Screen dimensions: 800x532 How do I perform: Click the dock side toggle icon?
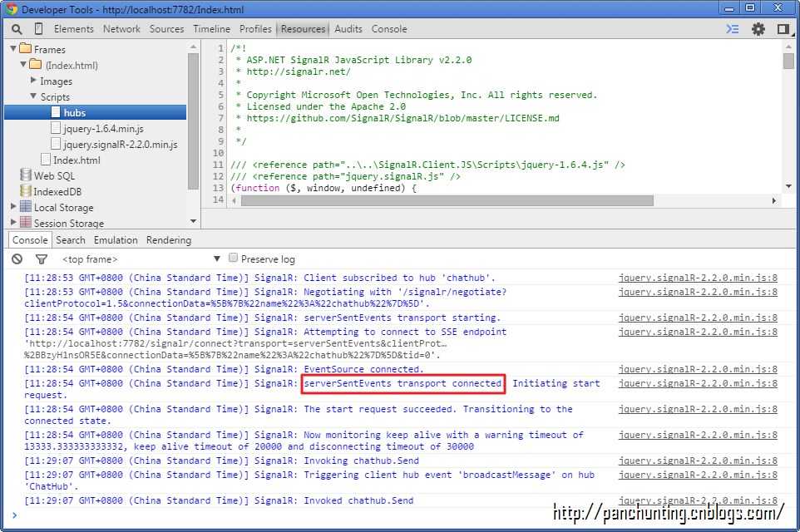[x=783, y=29]
